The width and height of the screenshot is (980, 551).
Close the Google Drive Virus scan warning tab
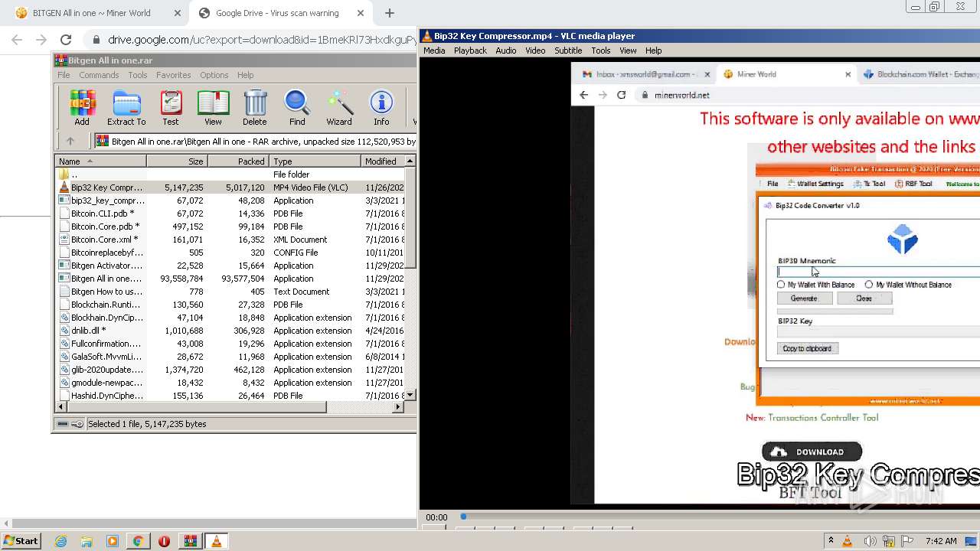tap(361, 13)
